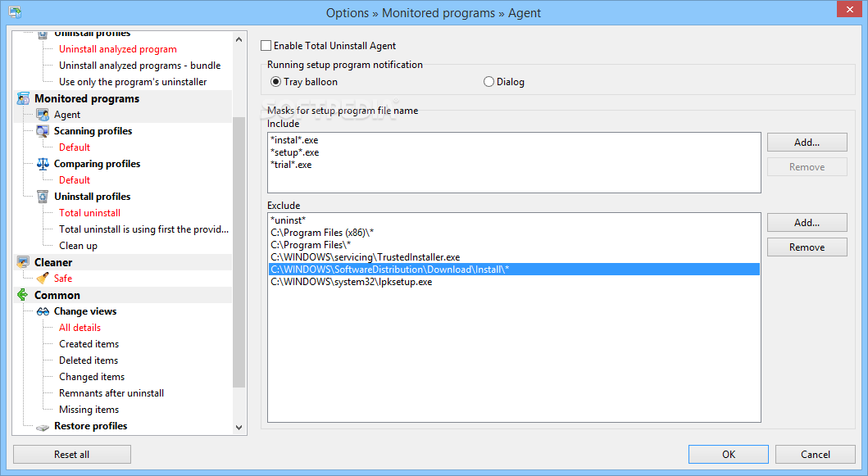Select the Agent tree item
Screen dimensions: 868x476
(67, 115)
